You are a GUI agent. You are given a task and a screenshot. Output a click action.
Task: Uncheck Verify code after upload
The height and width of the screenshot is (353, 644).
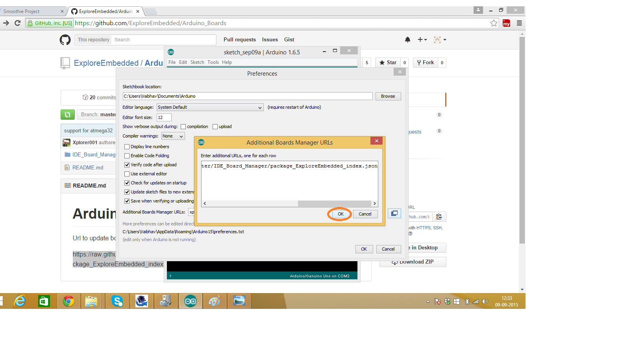(x=127, y=165)
